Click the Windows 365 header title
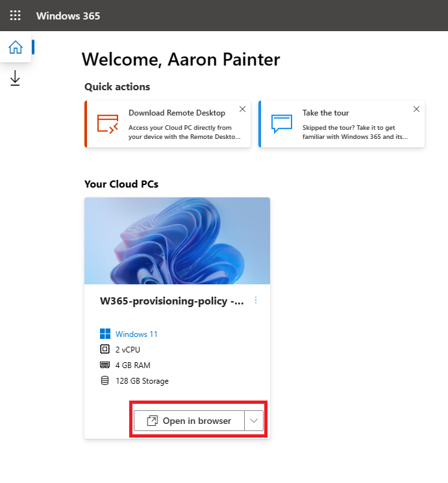Viewport: 448px width, 483px height. [x=68, y=16]
